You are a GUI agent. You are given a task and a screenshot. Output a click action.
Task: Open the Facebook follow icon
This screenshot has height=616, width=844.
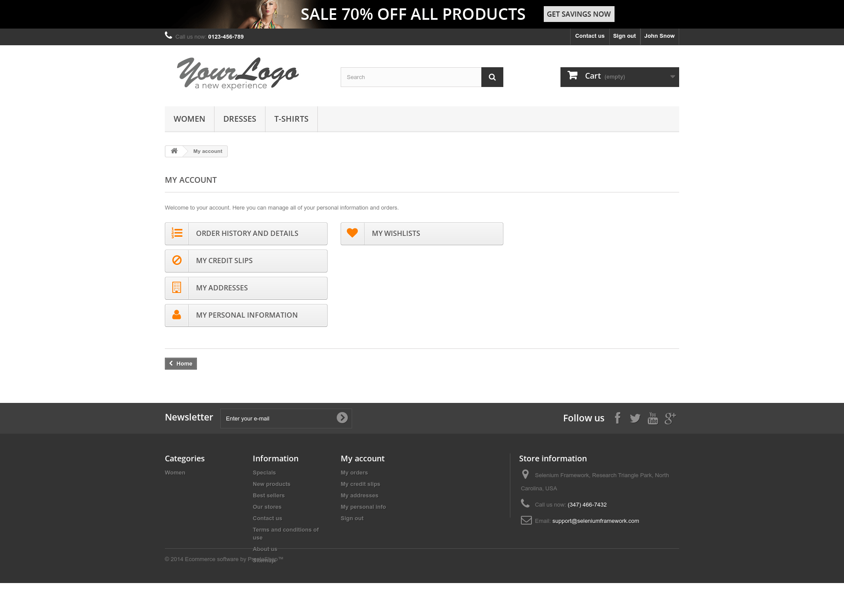(618, 418)
